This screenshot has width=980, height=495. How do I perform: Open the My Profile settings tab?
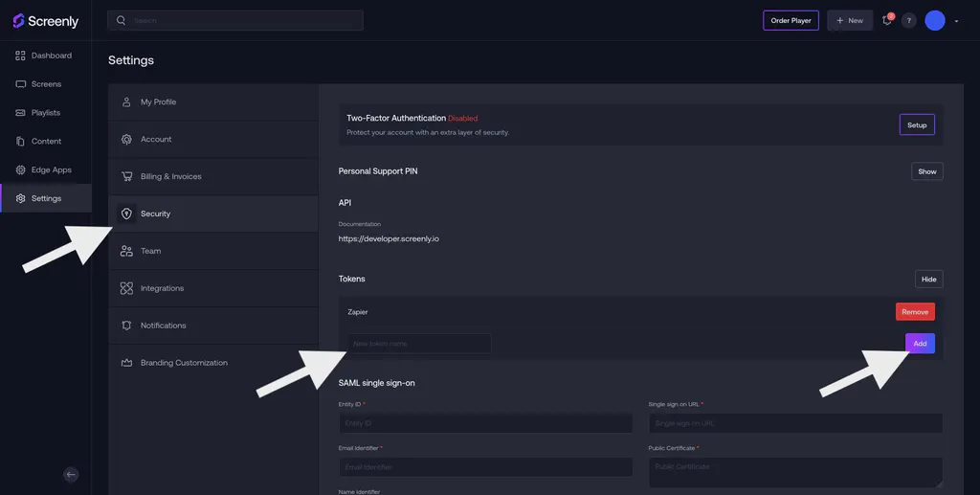pyautogui.click(x=213, y=101)
